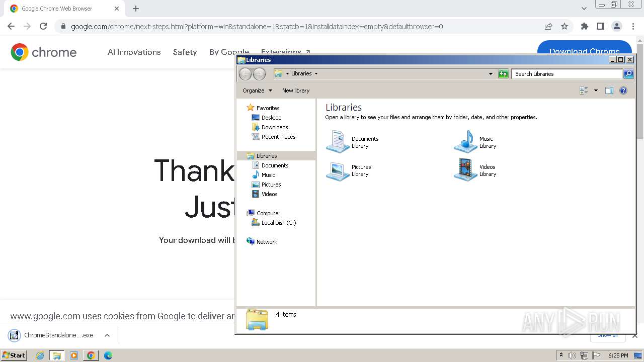Select Favorites in the navigation pane

click(x=268, y=108)
